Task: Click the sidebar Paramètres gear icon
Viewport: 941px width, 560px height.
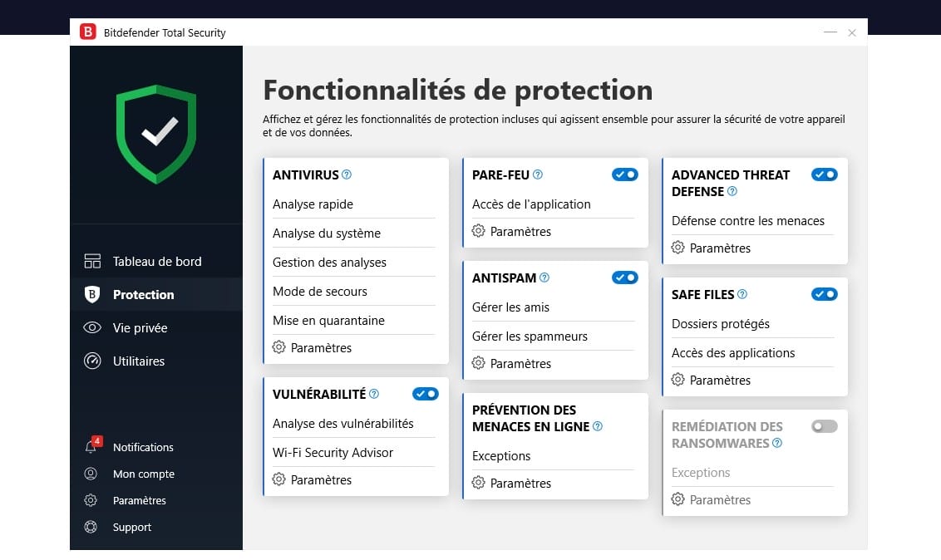Action: 91,500
